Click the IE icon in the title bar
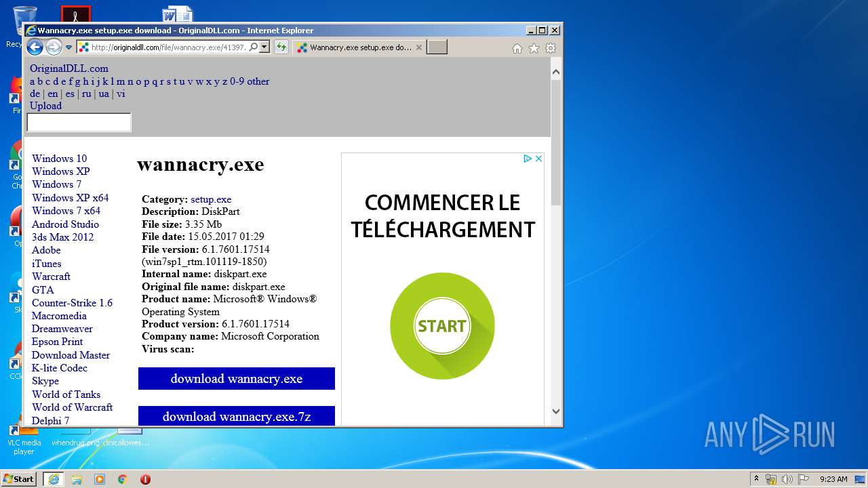868x488 pixels. 31,30
